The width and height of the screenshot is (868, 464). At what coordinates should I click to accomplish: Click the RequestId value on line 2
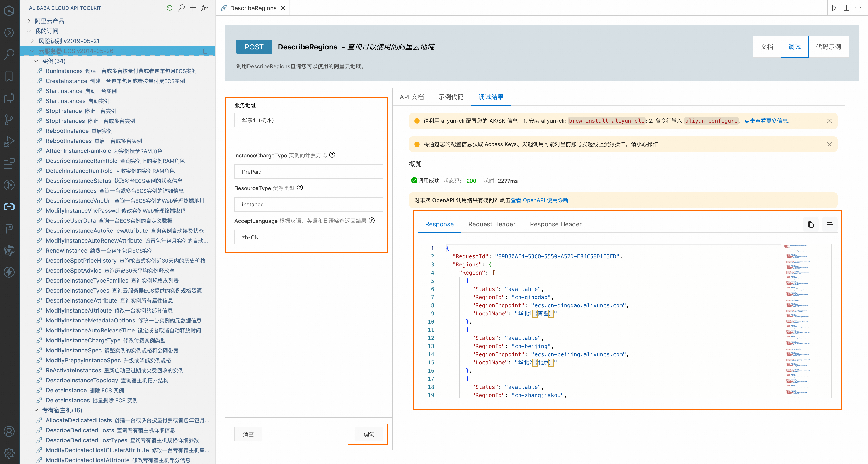[x=557, y=256]
